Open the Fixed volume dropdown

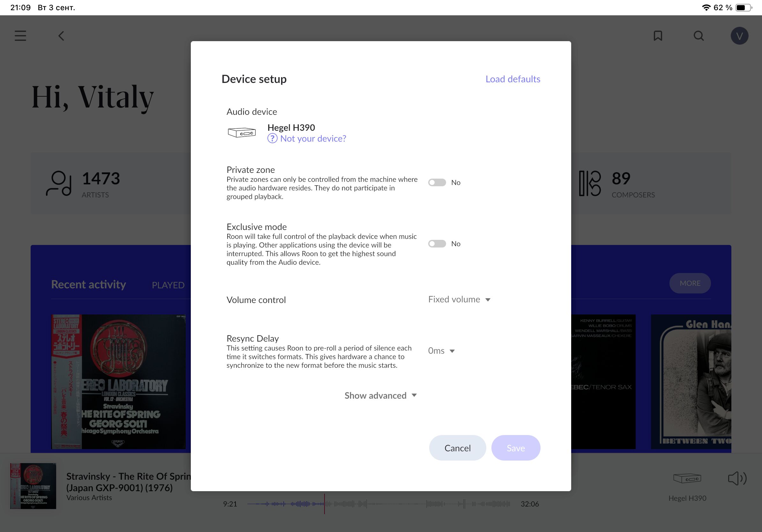pos(459,299)
